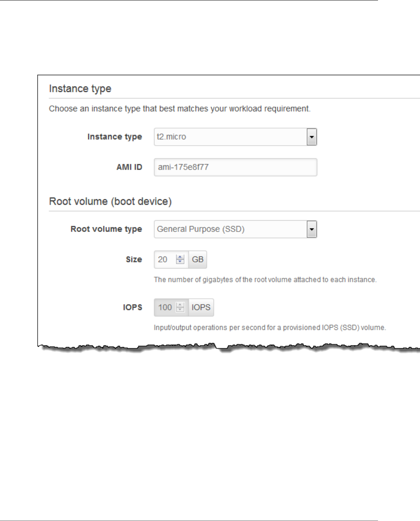Viewport: 420px width, 521px height.
Task: Click the Size spinner arrows beside 20
Action: click(180, 260)
